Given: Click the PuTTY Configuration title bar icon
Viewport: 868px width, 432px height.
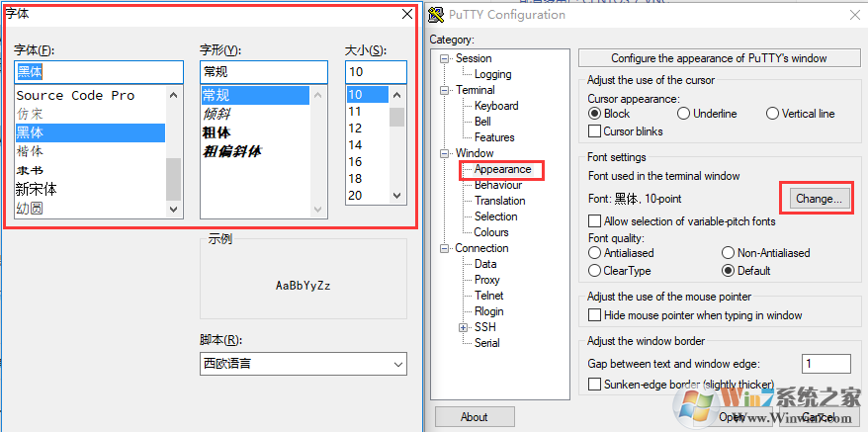Looking at the screenshot, I should [x=437, y=15].
